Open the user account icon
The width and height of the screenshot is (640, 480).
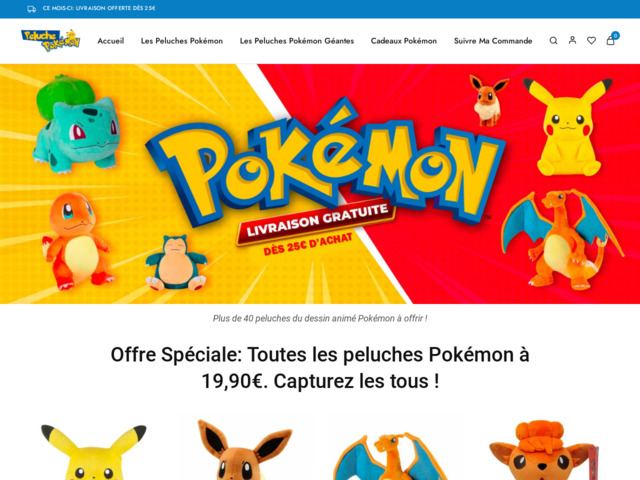click(x=572, y=40)
